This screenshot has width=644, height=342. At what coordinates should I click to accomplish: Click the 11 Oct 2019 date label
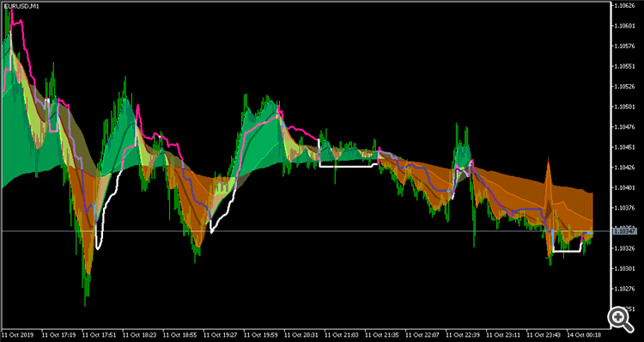point(18,334)
